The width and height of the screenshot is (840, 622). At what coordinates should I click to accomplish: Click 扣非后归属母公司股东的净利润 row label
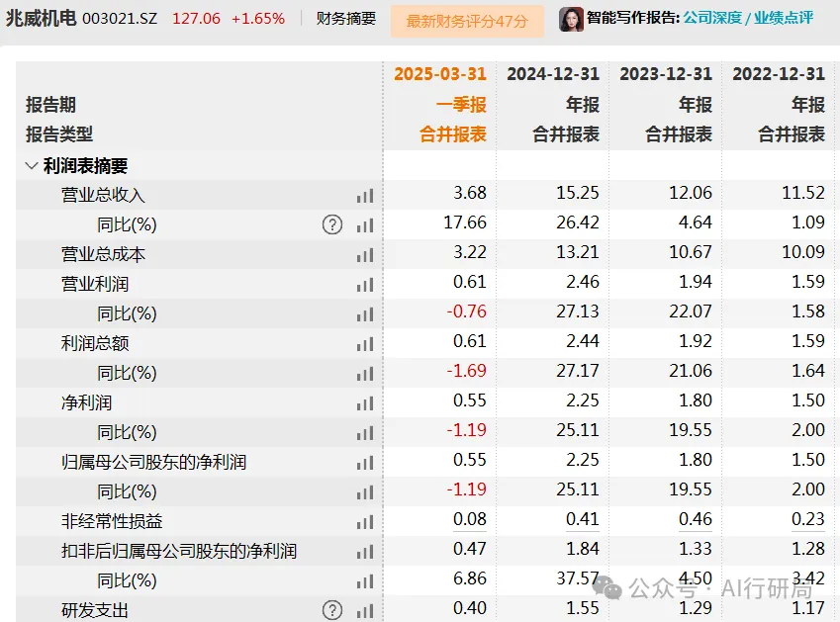pos(179,551)
